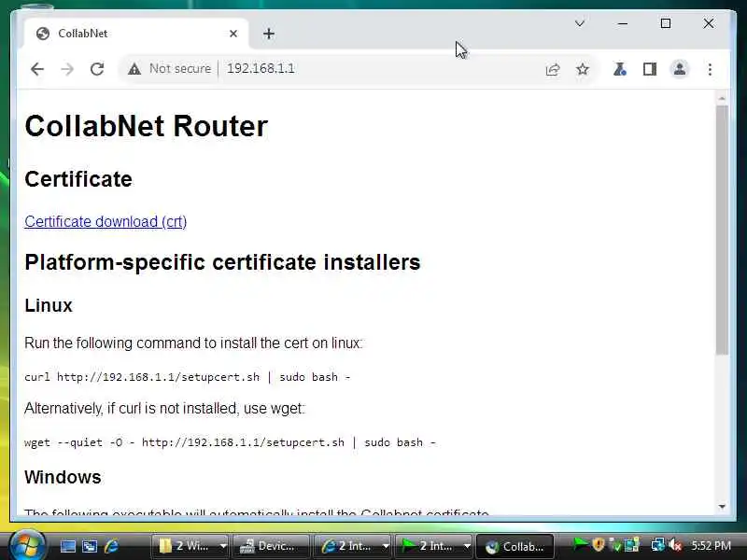This screenshot has height=560, width=747.
Task: Switch to Device Manager taskbar button
Action: (x=271, y=546)
